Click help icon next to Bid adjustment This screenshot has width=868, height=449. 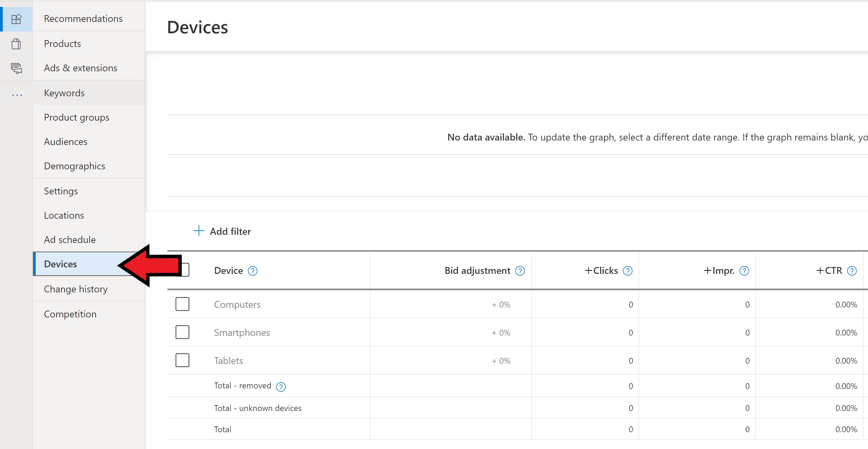pos(520,271)
